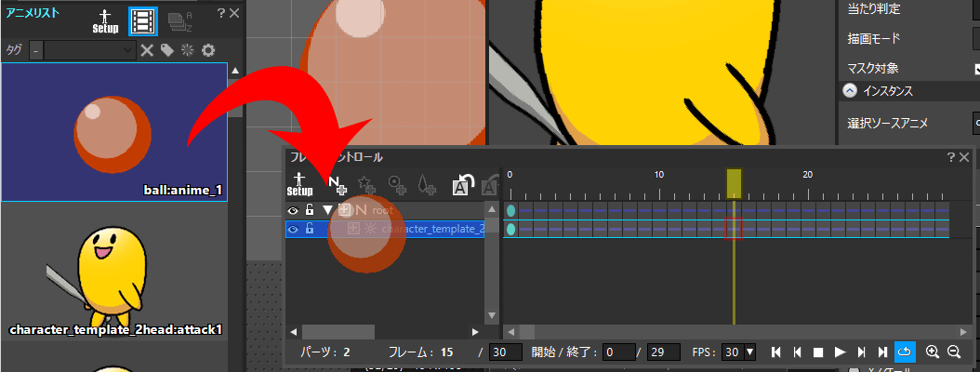Toggle visibility eye of the root part
This screenshot has height=372, width=980.
(293, 210)
